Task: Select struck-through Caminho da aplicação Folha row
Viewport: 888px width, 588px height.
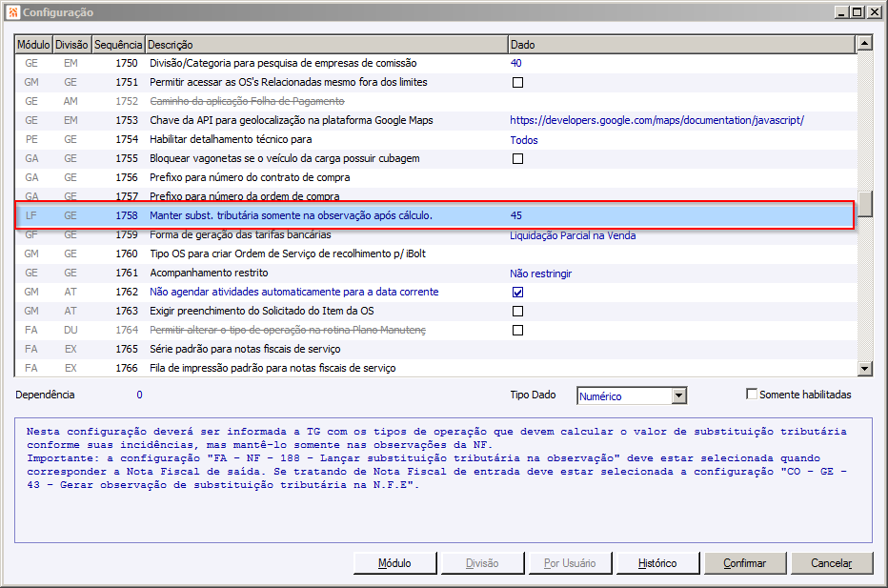Action: tap(434, 101)
